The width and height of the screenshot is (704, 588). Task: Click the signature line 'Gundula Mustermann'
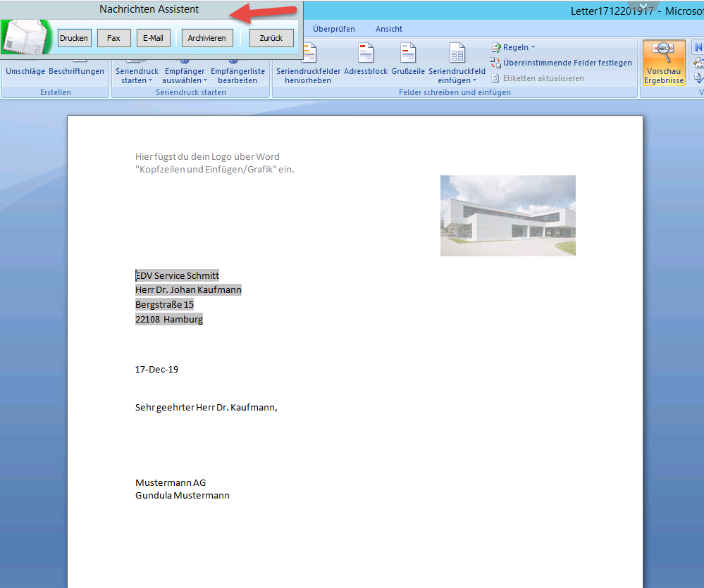coord(183,495)
